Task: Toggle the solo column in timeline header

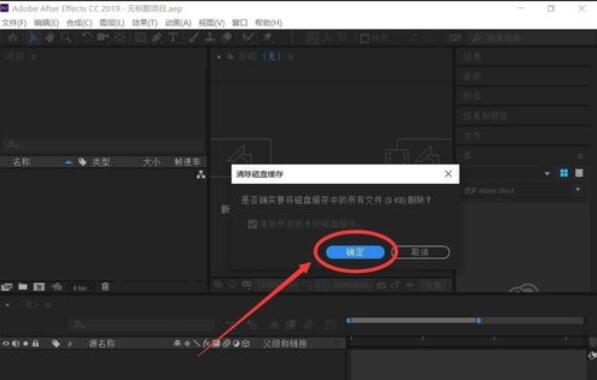Action: (26, 343)
